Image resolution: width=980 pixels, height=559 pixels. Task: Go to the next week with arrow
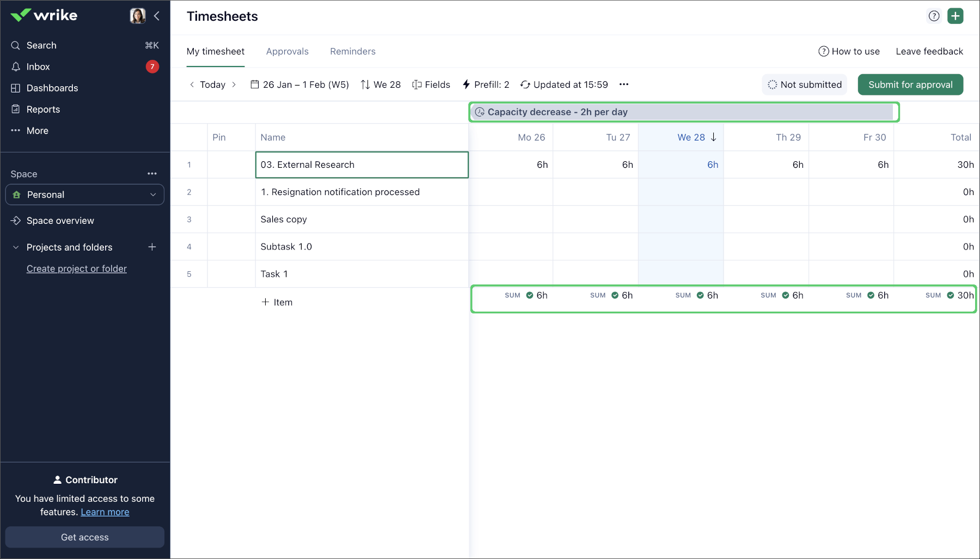234,84
